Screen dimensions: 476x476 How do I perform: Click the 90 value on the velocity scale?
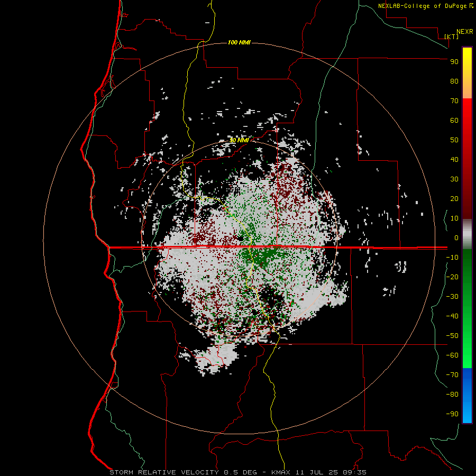454,62
